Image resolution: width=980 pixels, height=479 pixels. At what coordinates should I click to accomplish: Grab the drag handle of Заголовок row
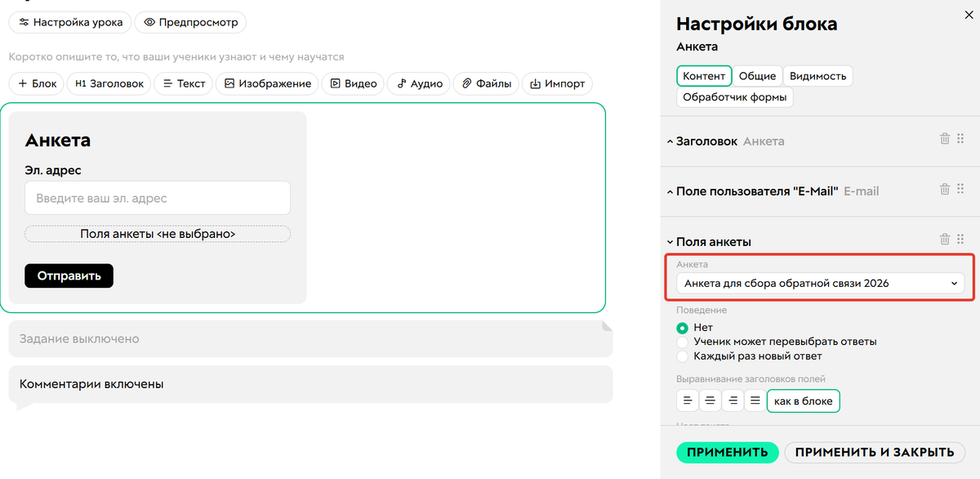click(x=960, y=139)
